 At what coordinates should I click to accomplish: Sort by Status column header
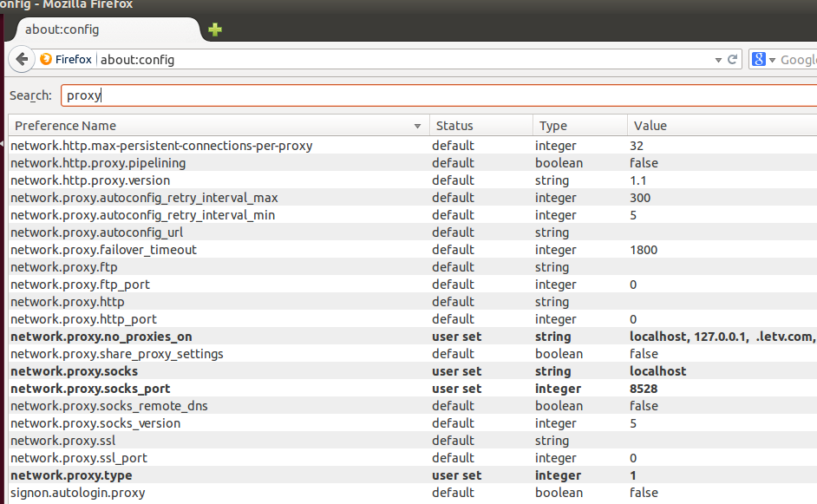click(x=481, y=126)
